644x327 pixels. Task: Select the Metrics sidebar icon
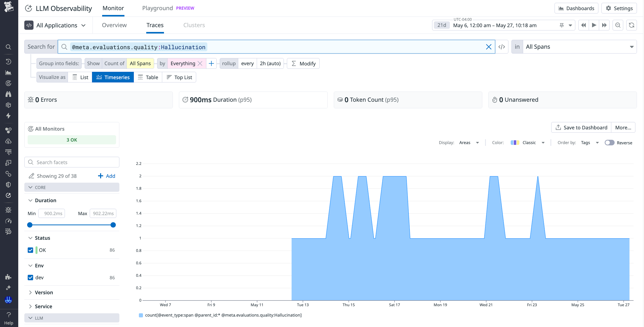click(8, 72)
